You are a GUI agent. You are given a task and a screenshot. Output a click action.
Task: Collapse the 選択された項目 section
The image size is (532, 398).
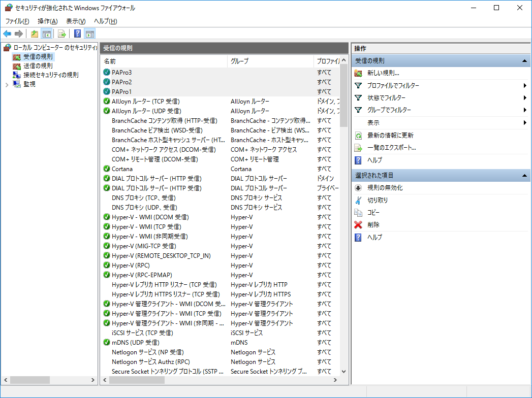coord(524,176)
